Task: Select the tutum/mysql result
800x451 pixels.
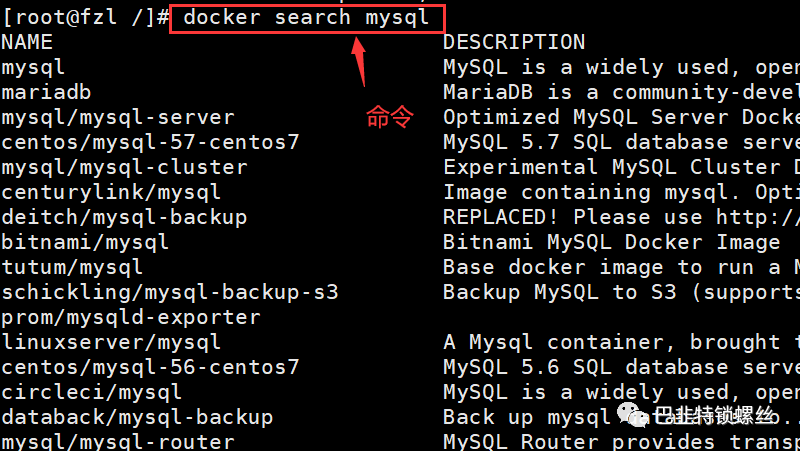Action: coord(72,267)
